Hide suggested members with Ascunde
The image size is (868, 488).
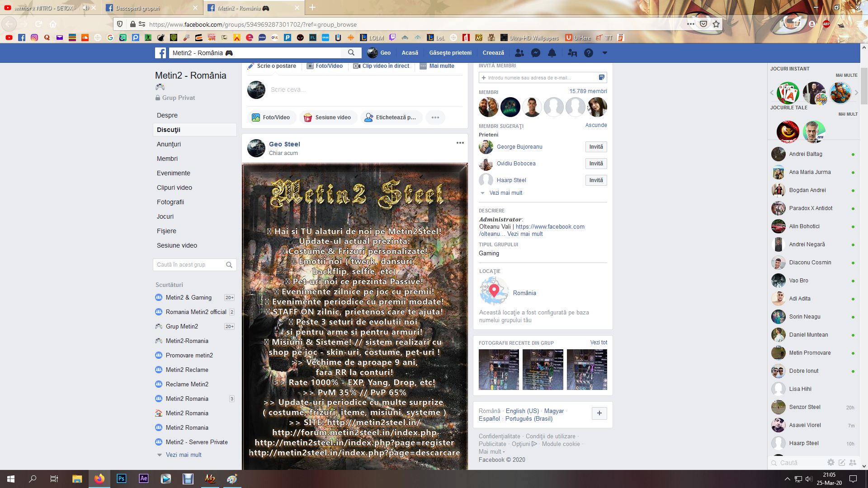(596, 125)
